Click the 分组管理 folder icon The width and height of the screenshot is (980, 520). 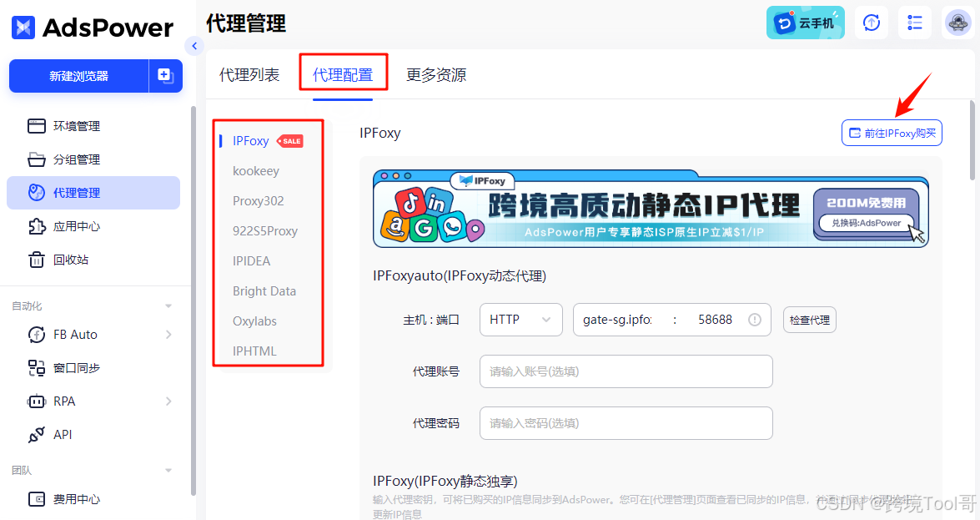point(36,159)
